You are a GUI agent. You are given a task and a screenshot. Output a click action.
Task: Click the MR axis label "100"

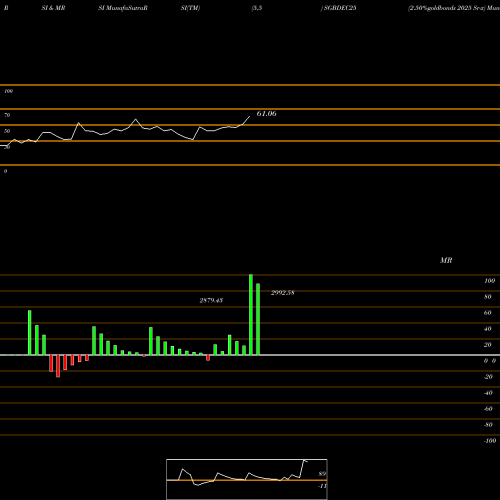pos(490,281)
